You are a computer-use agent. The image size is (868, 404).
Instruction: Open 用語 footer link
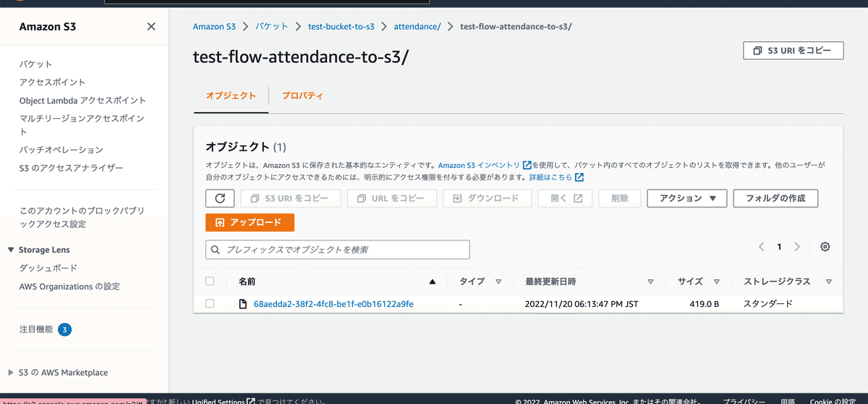point(788,401)
